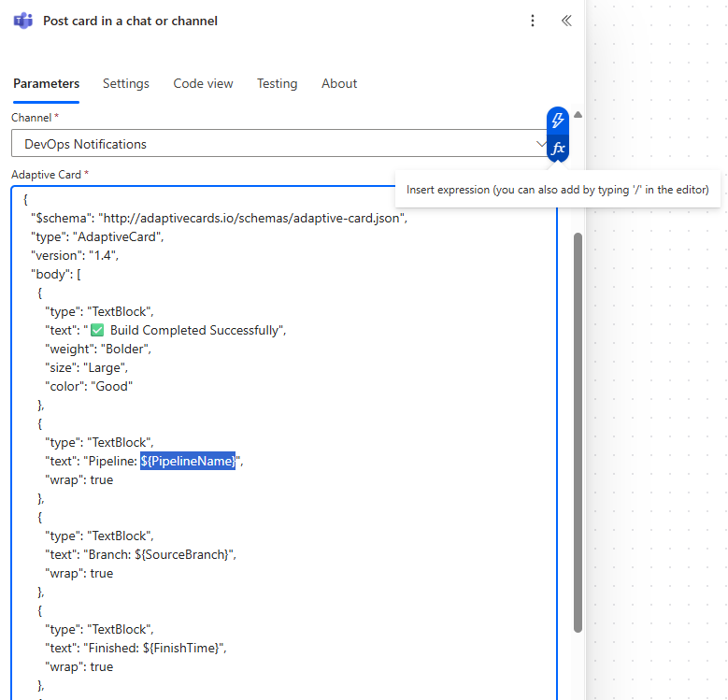
Task: Open the DevOps Notifications channel dropdown
Action: click(271, 144)
